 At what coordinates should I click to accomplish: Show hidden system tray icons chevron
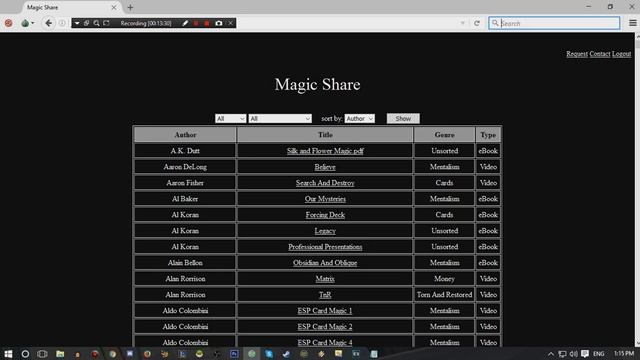551,354
